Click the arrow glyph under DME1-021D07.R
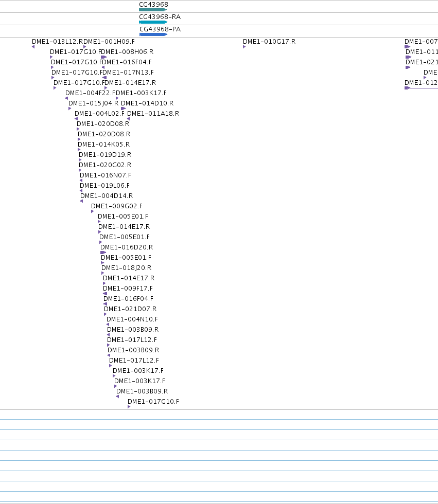This screenshot has width=438, height=504. pyautogui.click(x=105, y=314)
